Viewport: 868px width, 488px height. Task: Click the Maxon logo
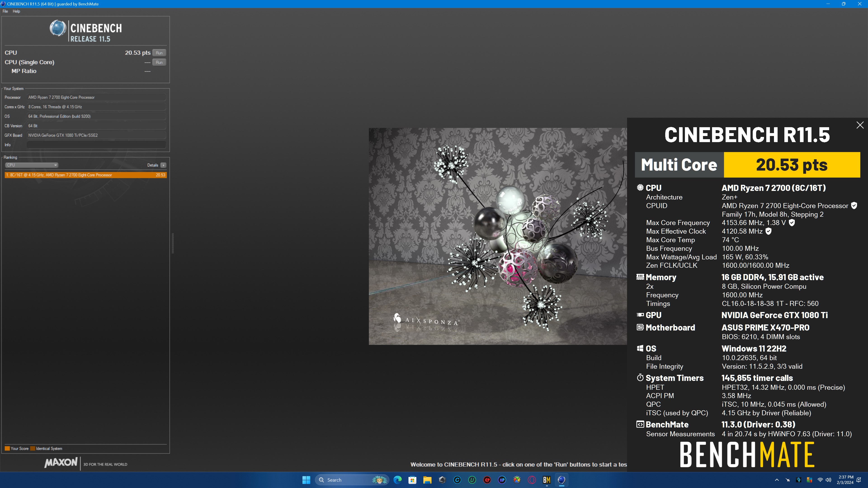61,462
